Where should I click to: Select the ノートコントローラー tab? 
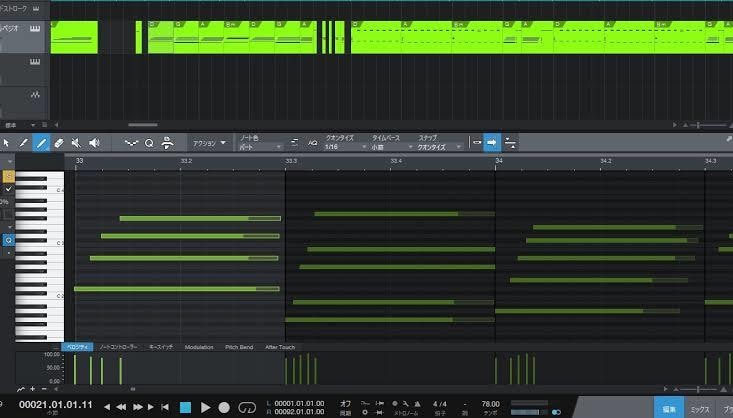(118, 347)
